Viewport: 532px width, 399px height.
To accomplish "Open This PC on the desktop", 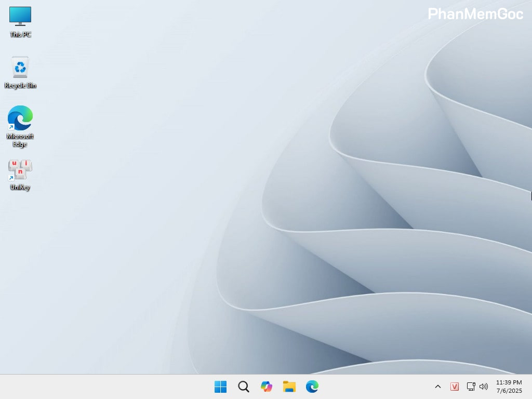I will coord(20,17).
